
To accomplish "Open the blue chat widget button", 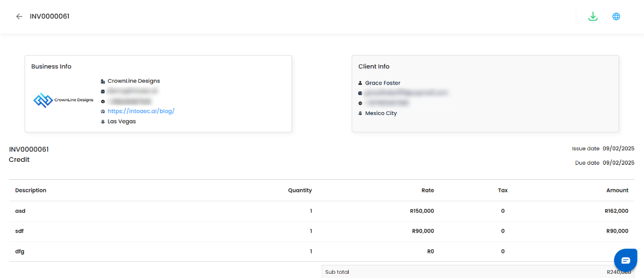I will 625,260.
